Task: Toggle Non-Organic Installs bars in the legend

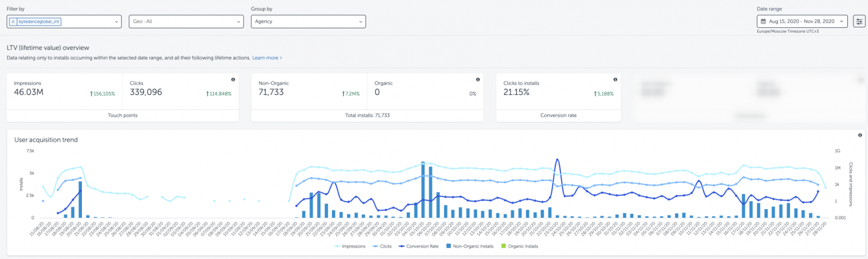Action: [470, 247]
